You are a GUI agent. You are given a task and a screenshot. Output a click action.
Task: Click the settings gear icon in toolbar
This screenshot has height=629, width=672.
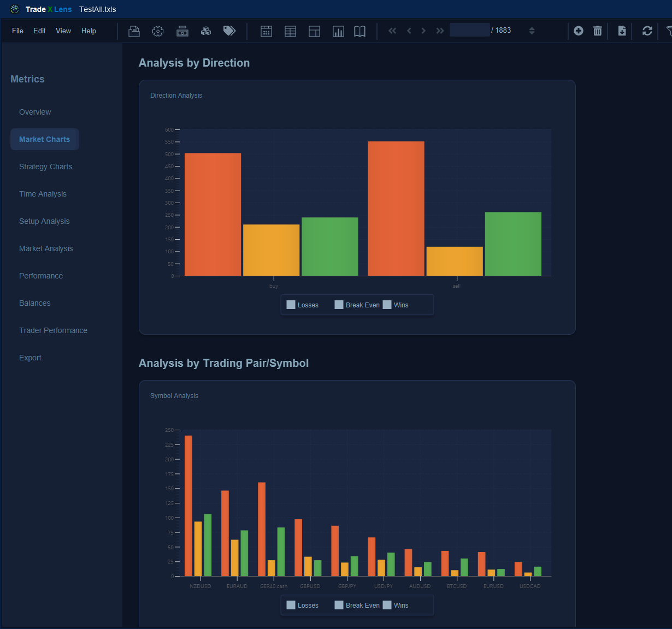click(x=158, y=31)
